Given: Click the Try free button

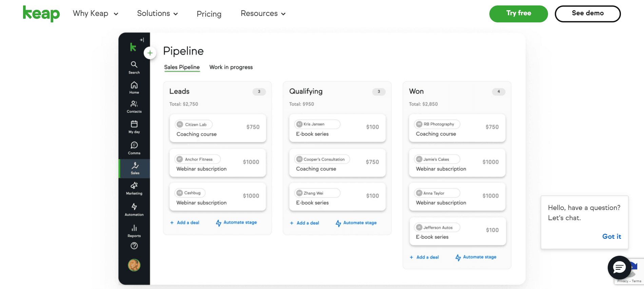Looking at the screenshot, I should 519,14.
